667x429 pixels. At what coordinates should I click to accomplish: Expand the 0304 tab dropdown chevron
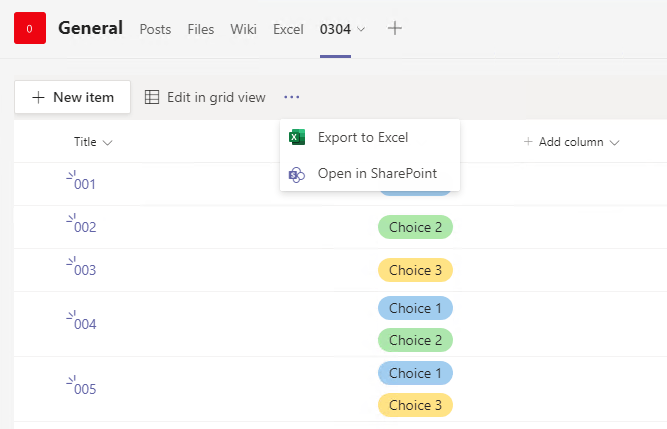coord(361,29)
